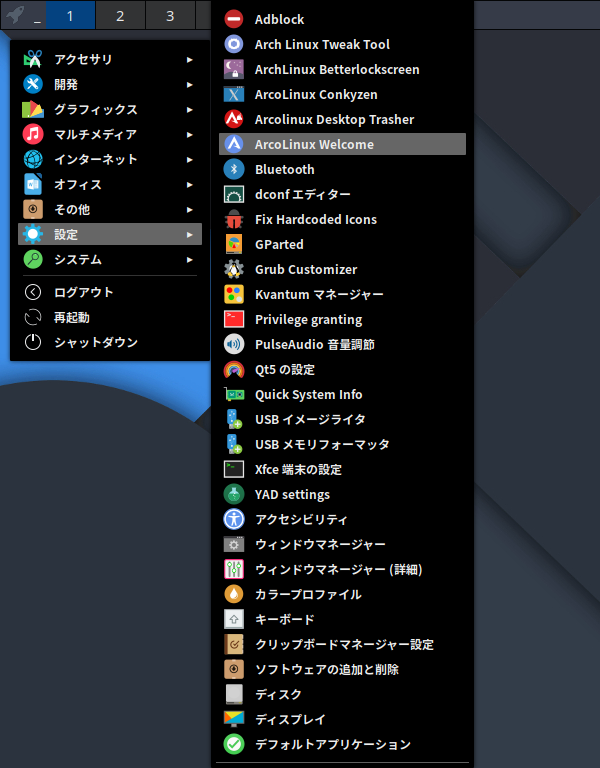Expand the グラフィックス submenu arrow
Image resolution: width=600 pixels, height=768 pixels.
click(x=190, y=110)
